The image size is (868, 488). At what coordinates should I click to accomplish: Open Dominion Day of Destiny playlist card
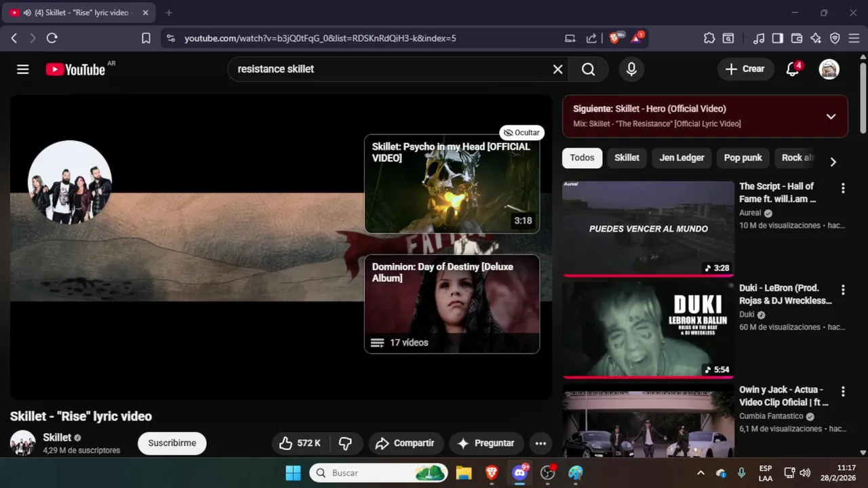[452, 304]
